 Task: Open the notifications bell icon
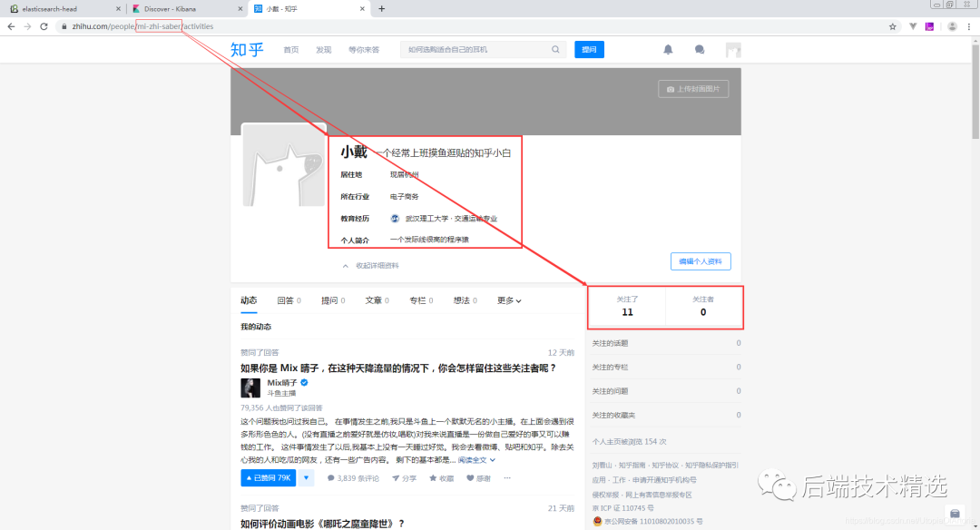click(668, 49)
